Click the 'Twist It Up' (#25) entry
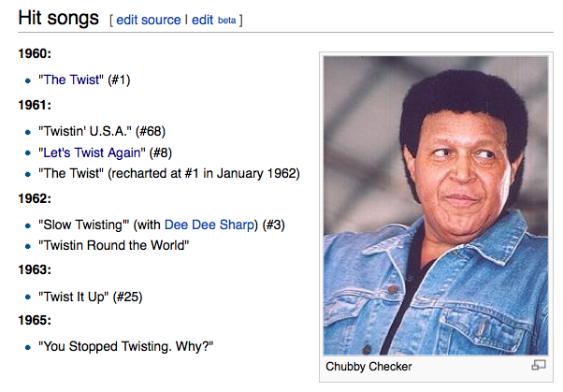Image resolution: width=563 pixels, height=392 pixels. click(90, 297)
